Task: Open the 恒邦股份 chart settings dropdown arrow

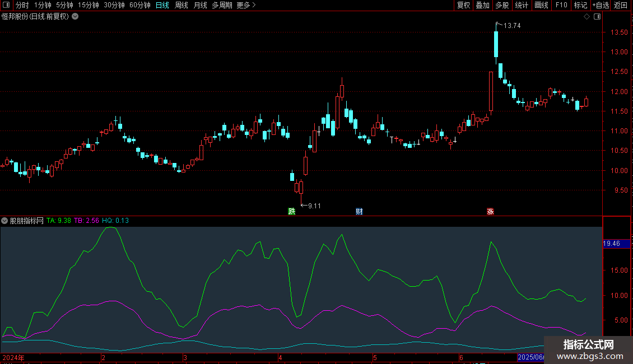Action: pyautogui.click(x=75, y=17)
